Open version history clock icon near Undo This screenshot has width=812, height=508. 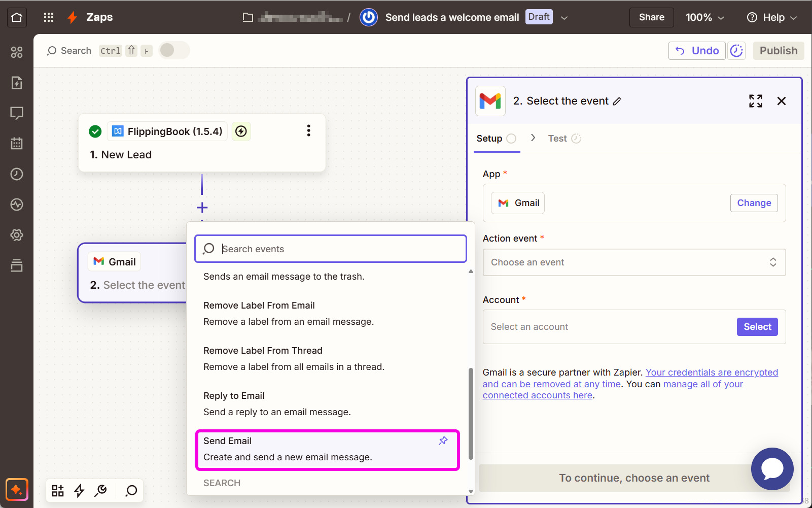736,51
